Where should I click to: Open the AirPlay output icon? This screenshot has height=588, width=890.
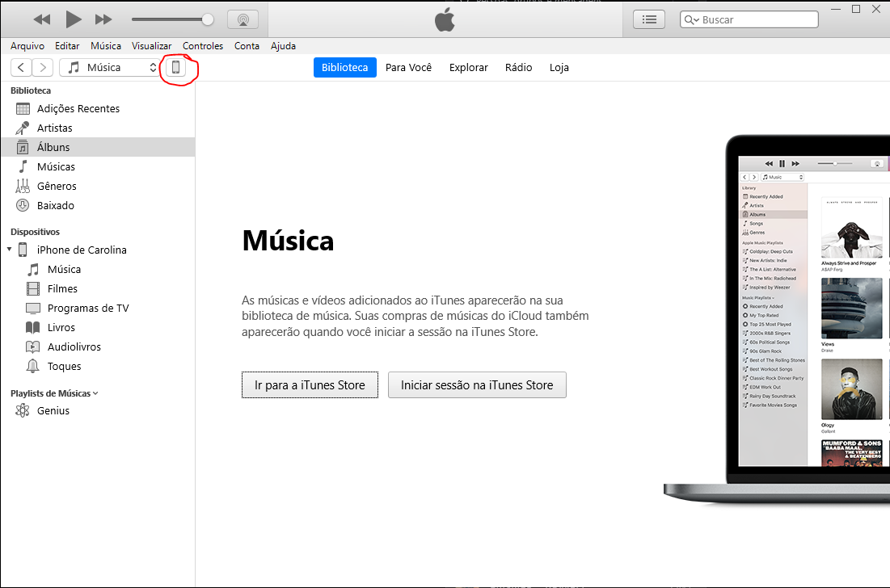pyautogui.click(x=243, y=20)
